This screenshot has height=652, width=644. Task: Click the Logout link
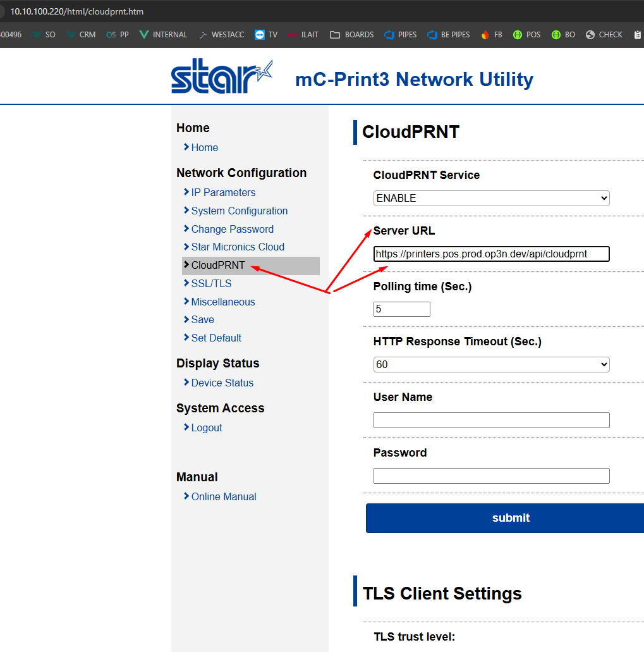tap(207, 427)
